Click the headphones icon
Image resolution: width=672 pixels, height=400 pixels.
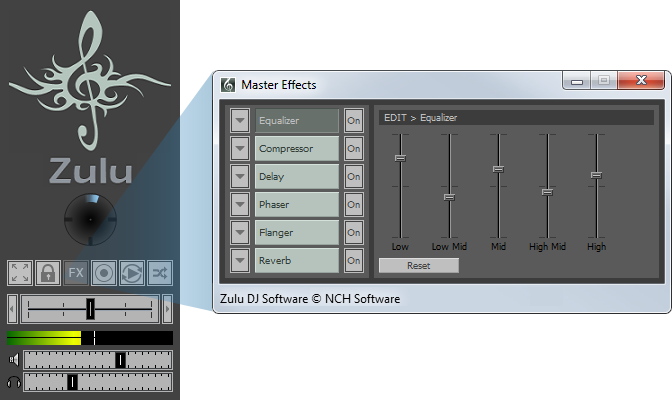pos(14,382)
